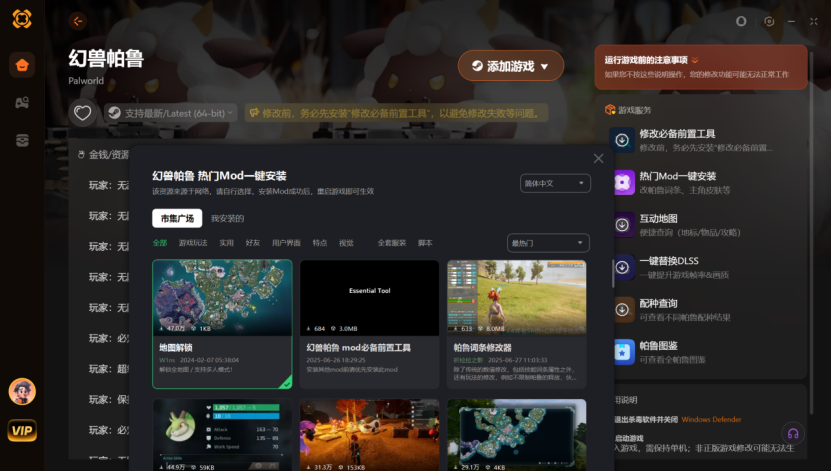Click the download icon for 修改必备前置工具
The image size is (831, 471).
pos(622,140)
